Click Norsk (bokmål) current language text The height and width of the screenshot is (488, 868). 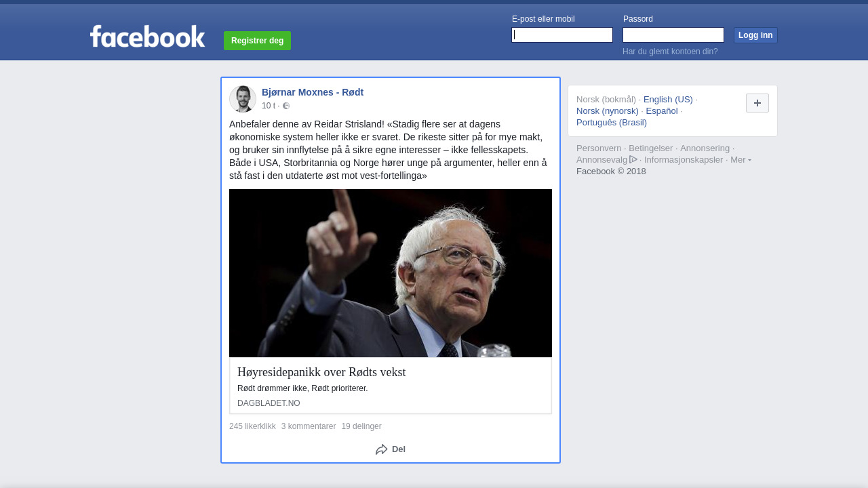[606, 100]
